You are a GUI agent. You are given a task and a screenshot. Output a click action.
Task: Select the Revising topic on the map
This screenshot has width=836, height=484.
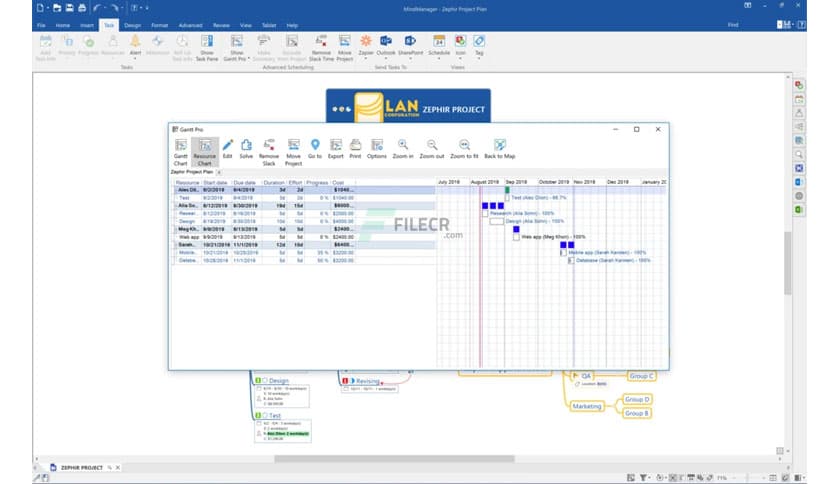pos(367,381)
